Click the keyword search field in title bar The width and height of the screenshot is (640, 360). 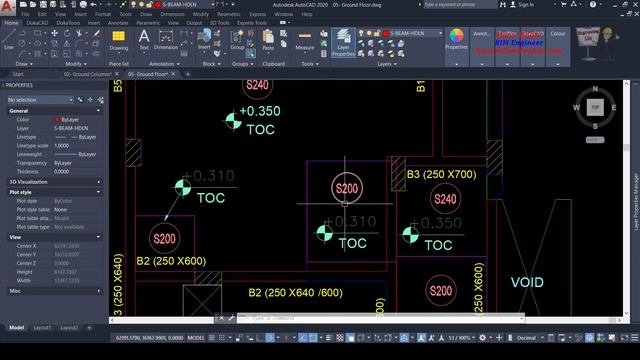[459, 4]
